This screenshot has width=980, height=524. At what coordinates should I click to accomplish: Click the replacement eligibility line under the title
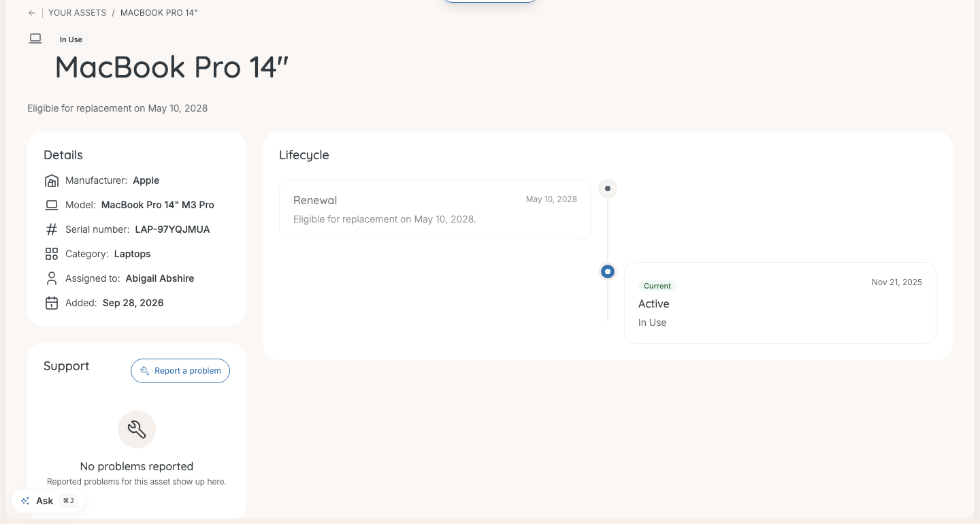point(118,108)
